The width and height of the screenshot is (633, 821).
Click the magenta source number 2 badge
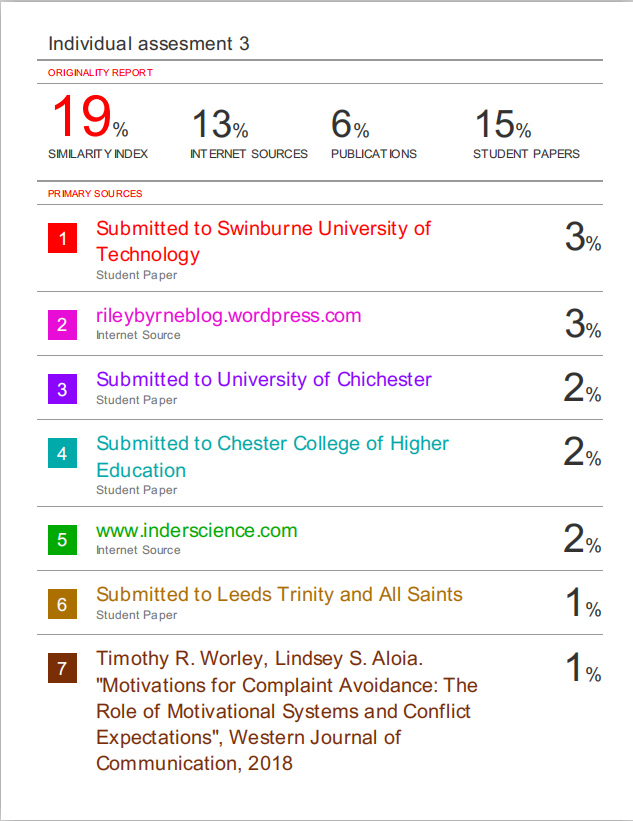(62, 324)
